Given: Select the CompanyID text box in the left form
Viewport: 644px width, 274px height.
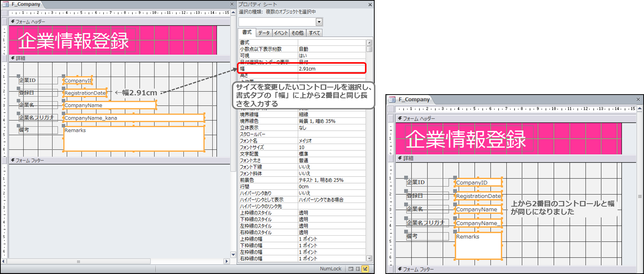Looking at the screenshot, I should pos(78,80).
